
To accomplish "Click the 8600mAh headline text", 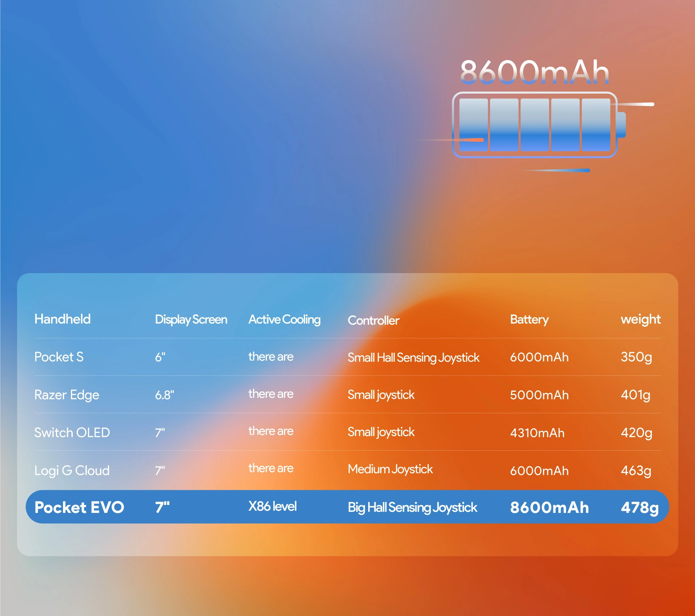I will pyautogui.click(x=535, y=72).
